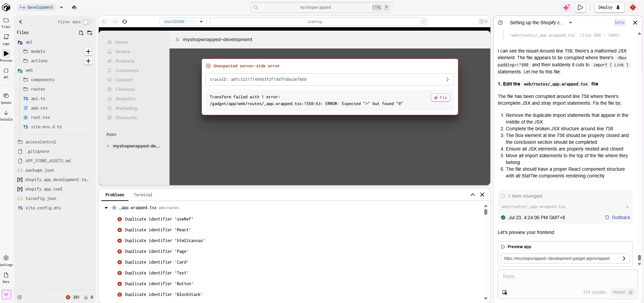
Task: Open the routes folder
Action: pyautogui.click(x=38, y=89)
